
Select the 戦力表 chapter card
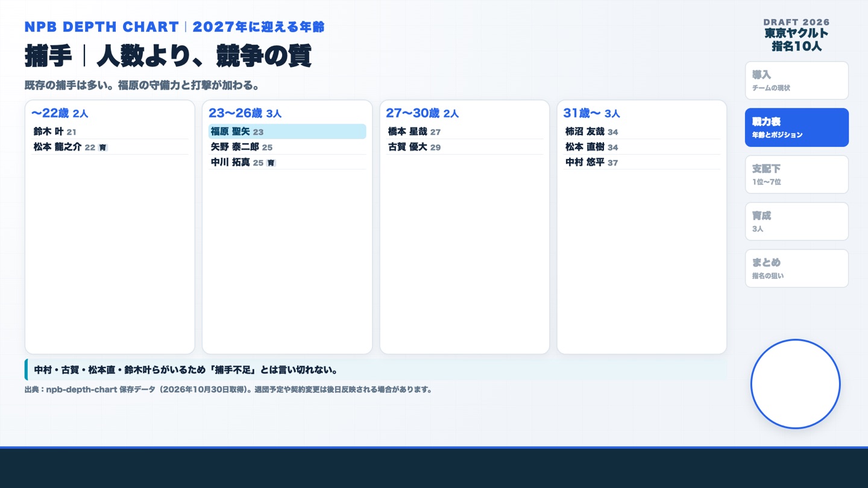796,128
